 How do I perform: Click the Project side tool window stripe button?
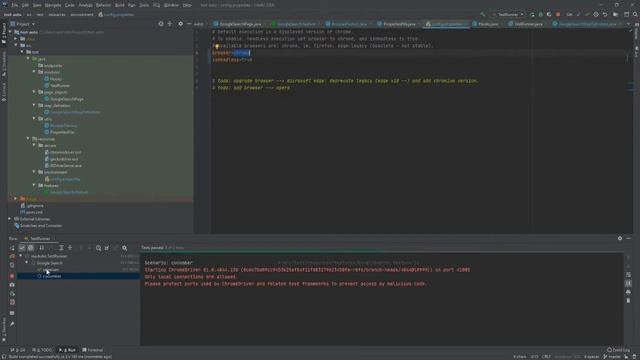(4, 33)
